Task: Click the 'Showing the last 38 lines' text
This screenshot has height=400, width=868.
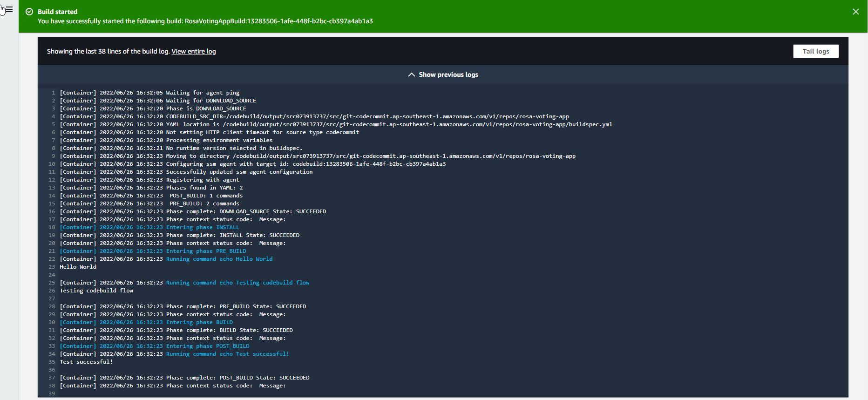Action: pos(108,51)
